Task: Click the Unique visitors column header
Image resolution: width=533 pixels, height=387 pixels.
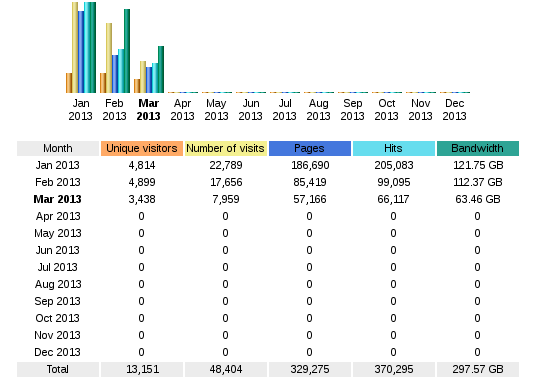Action: 142,148
